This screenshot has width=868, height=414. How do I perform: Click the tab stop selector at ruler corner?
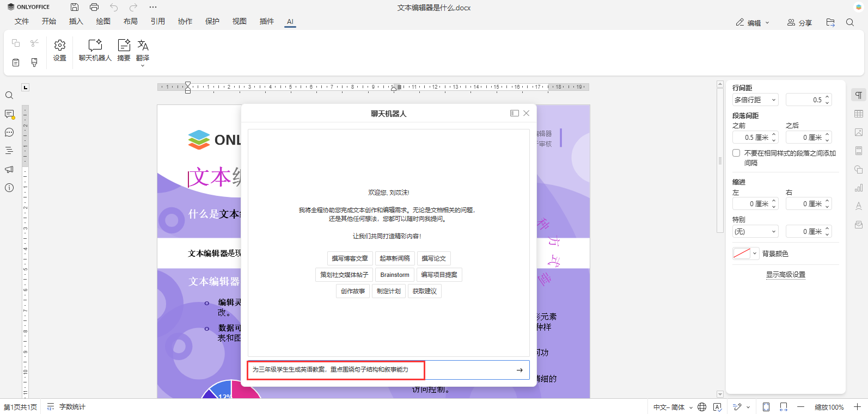tap(25, 87)
